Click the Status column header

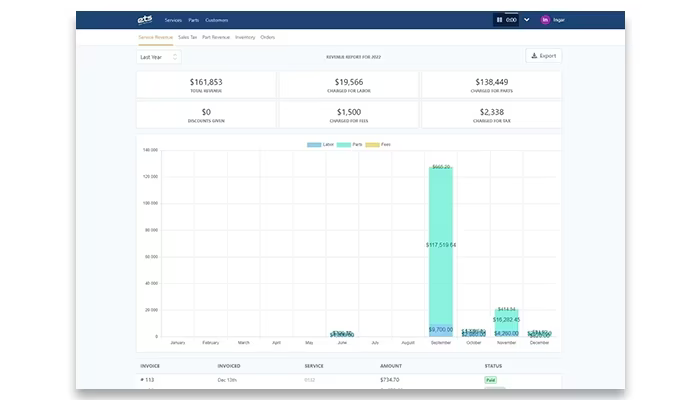[x=493, y=366]
